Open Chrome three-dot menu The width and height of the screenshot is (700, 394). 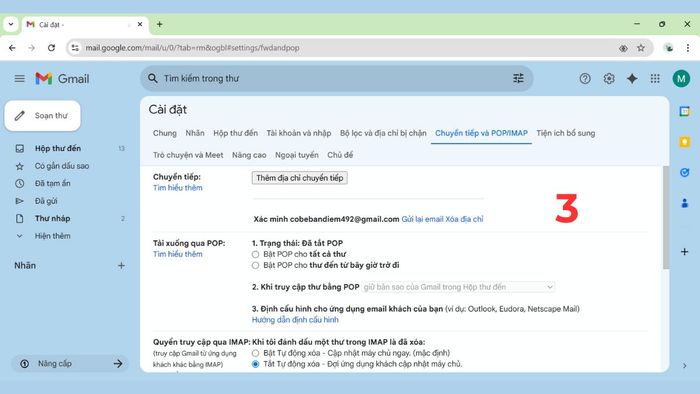coord(688,48)
